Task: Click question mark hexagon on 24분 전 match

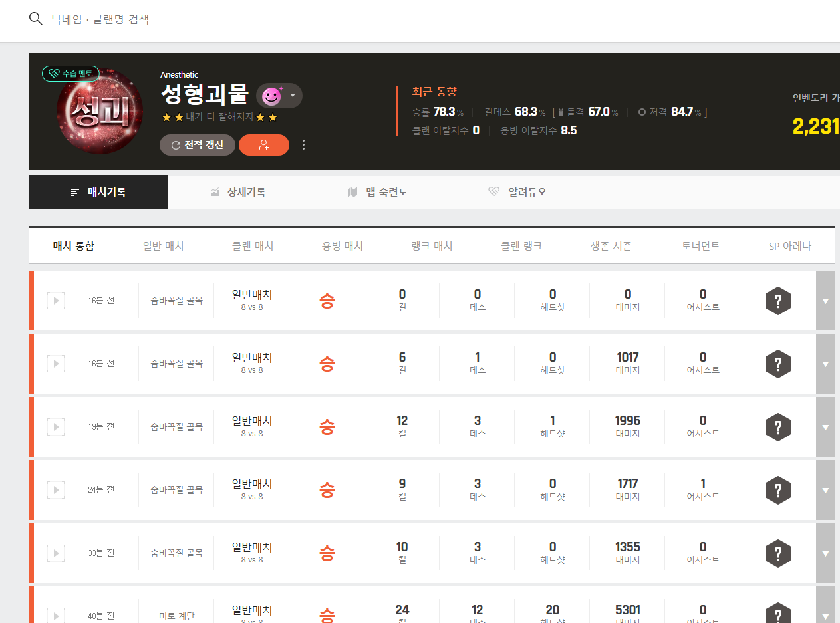Action: coord(777,490)
